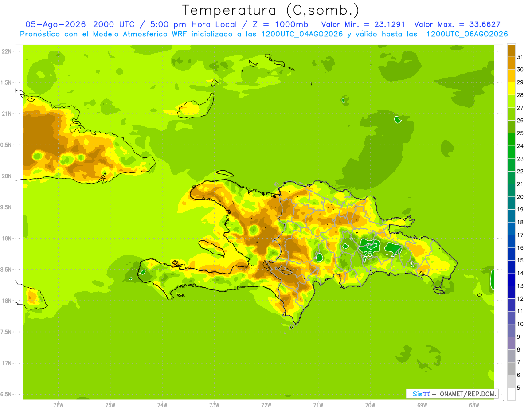Click the title "Temperatura (C,somb.)"
Screen dimensions: 532x411
tap(270, 10)
